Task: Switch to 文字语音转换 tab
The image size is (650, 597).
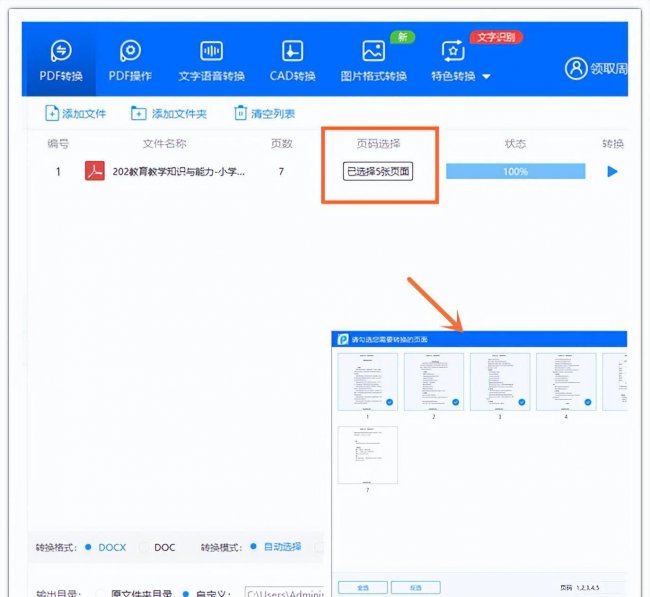Action: coord(211,61)
